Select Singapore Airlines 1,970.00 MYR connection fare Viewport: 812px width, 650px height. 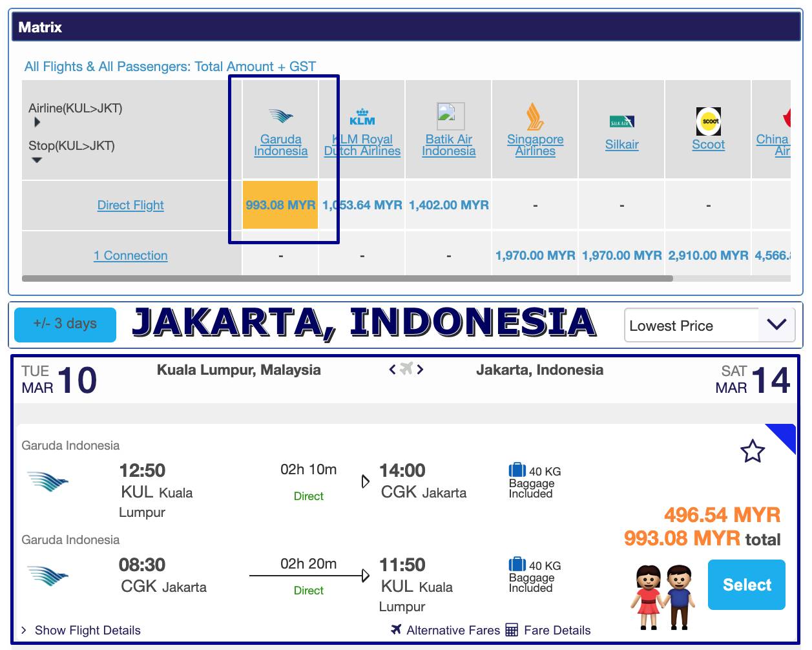point(536,255)
